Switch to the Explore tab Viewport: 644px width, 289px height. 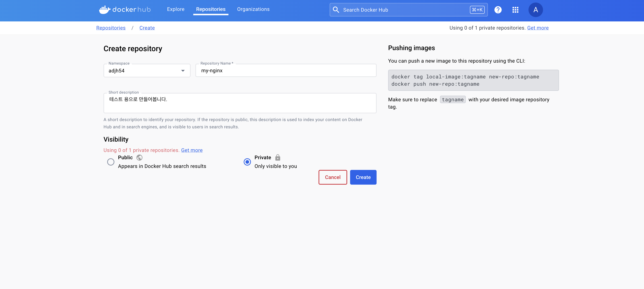pos(176,9)
